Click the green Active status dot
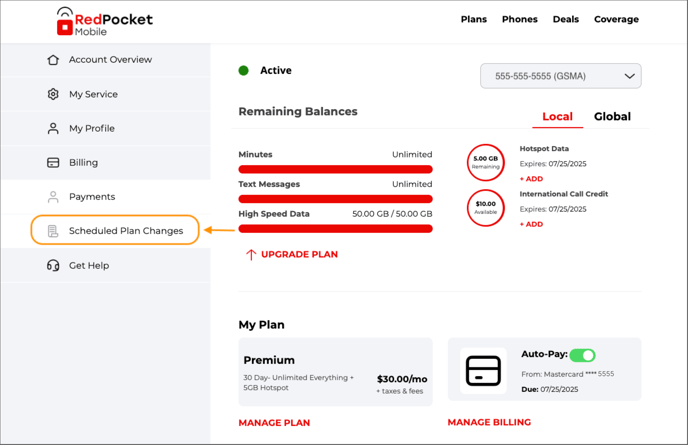This screenshot has width=688, height=445. tap(244, 70)
